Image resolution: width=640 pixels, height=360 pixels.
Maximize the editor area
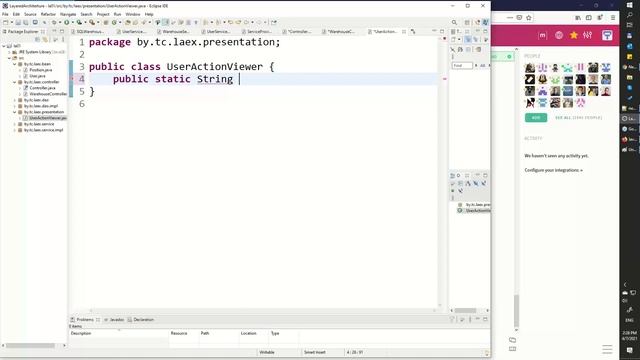click(x=442, y=31)
